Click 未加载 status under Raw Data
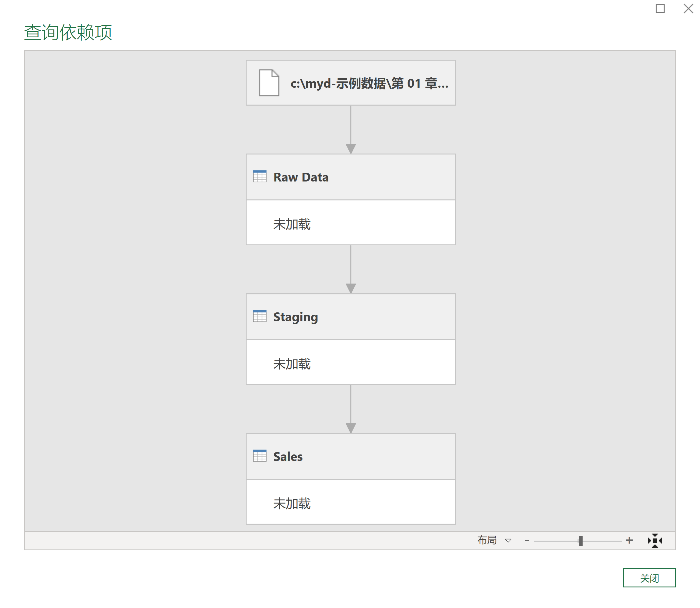This screenshot has width=700, height=608. pos(292,224)
